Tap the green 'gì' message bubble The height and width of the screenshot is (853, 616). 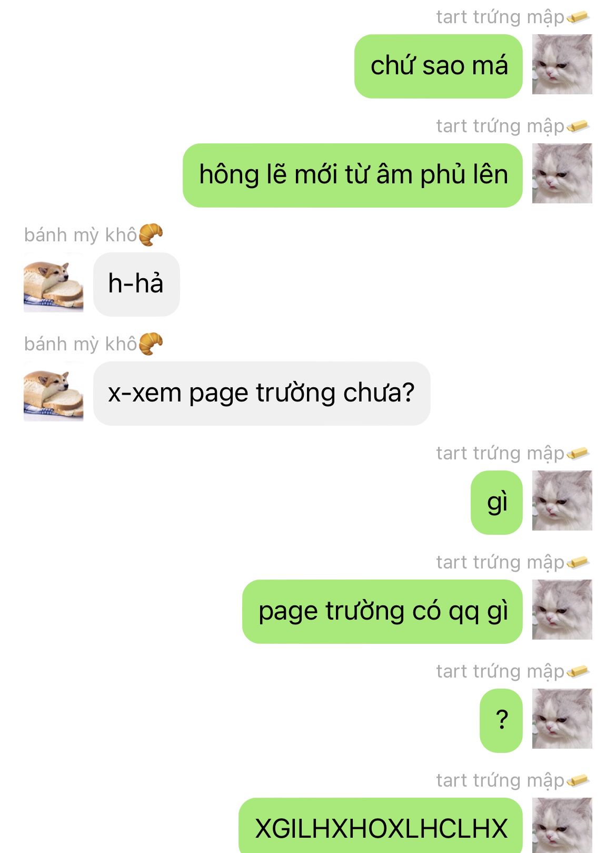coord(496,503)
